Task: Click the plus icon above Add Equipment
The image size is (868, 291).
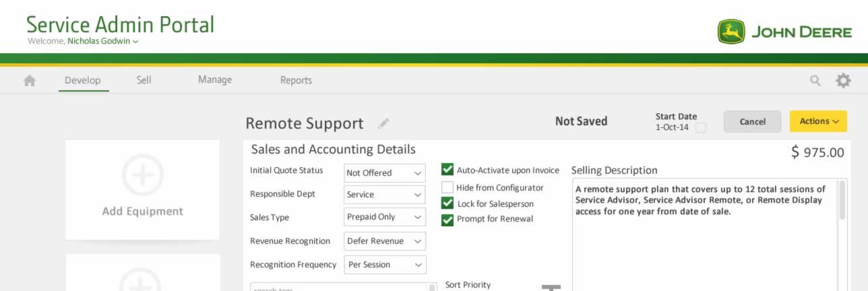Action: (x=142, y=175)
